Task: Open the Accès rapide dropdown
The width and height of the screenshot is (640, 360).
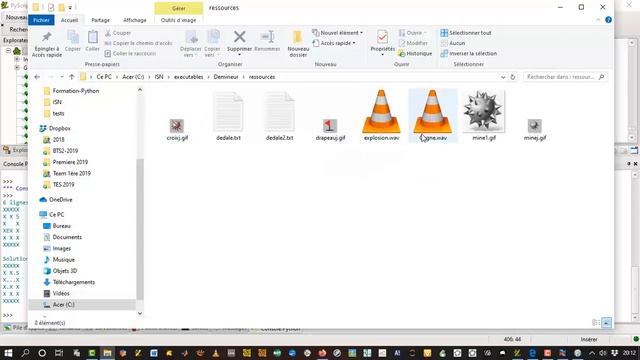Action: click(x=334, y=43)
